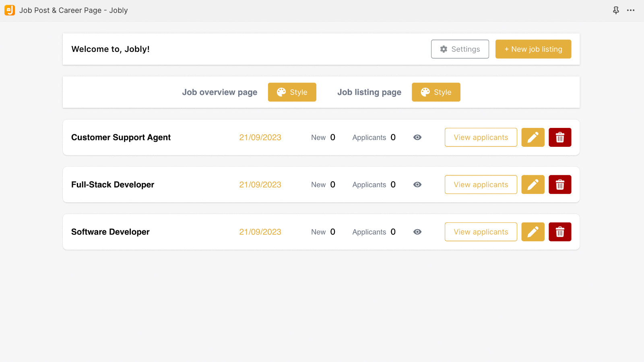Viewport: 644px width, 362px height.
Task: Open the Jobly app logo icon
Action: click(9, 10)
